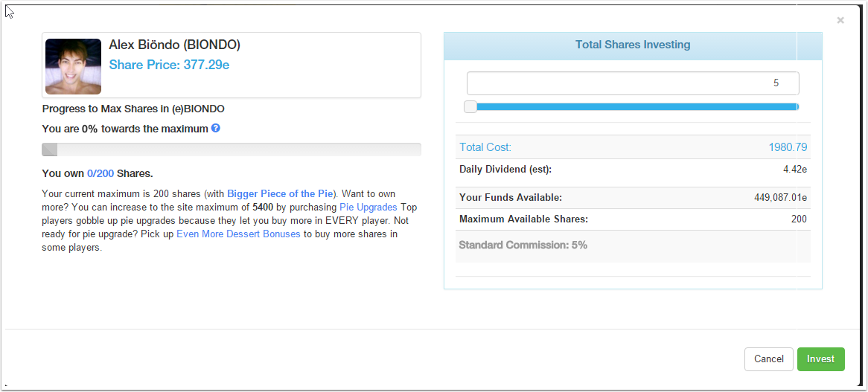
Task: Click the blue slider track
Action: coord(633,106)
